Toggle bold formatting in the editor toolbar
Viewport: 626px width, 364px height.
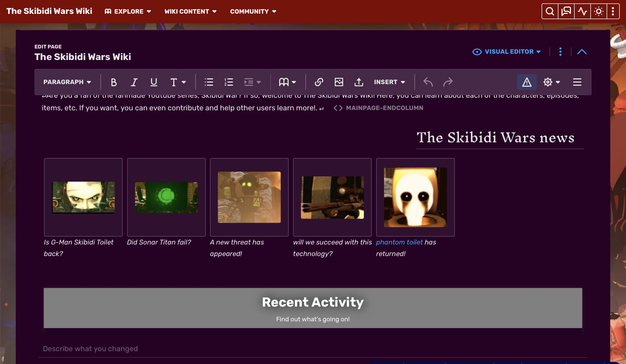(114, 82)
